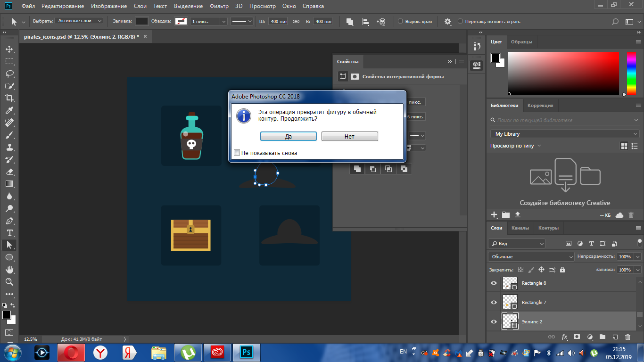This screenshot has width=644, height=362.
Task: Select the Ellipse shape tool
Action: tap(9, 257)
